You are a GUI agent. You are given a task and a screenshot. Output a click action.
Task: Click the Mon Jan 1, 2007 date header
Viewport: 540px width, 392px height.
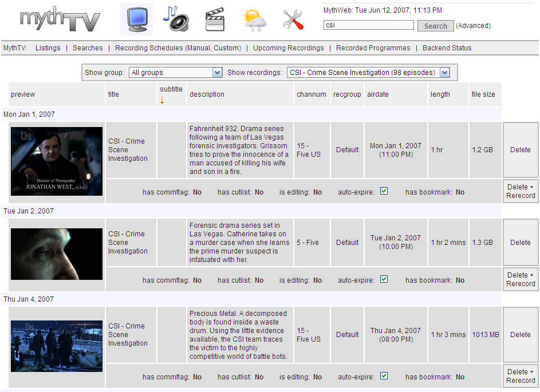(x=29, y=114)
